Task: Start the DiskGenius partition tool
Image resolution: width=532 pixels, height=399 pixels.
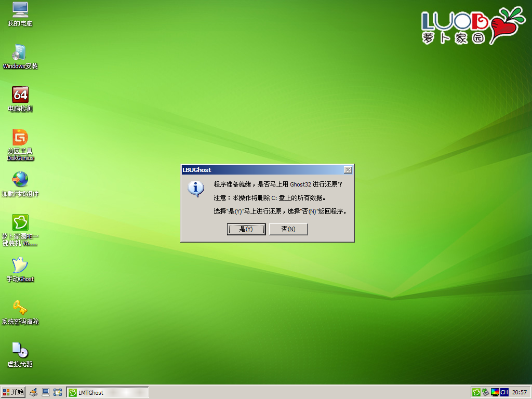Action: pyautogui.click(x=20, y=140)
